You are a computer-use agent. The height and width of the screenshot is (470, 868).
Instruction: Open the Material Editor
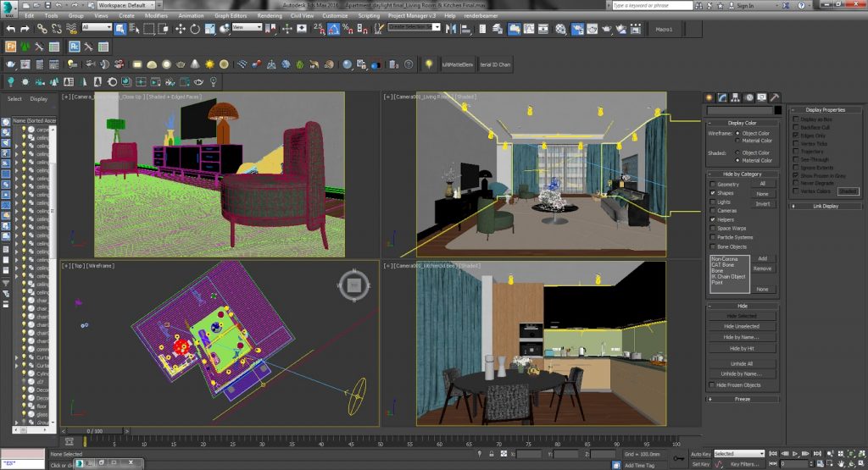(561, 29)
